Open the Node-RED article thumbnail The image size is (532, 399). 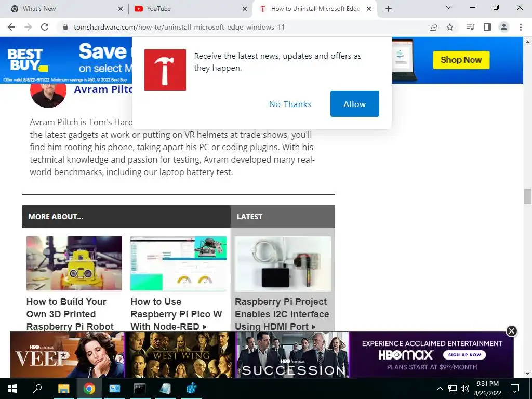[x=179, y=263]
